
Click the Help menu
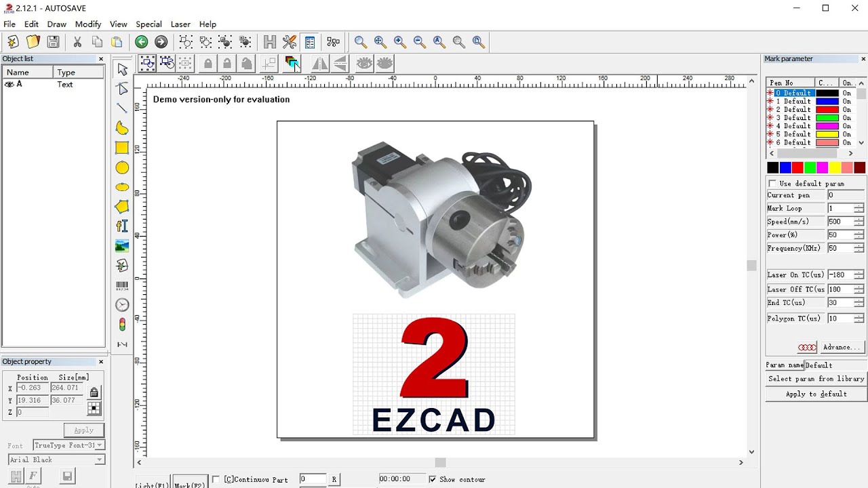pyautogui.click(x=208, y=24)
